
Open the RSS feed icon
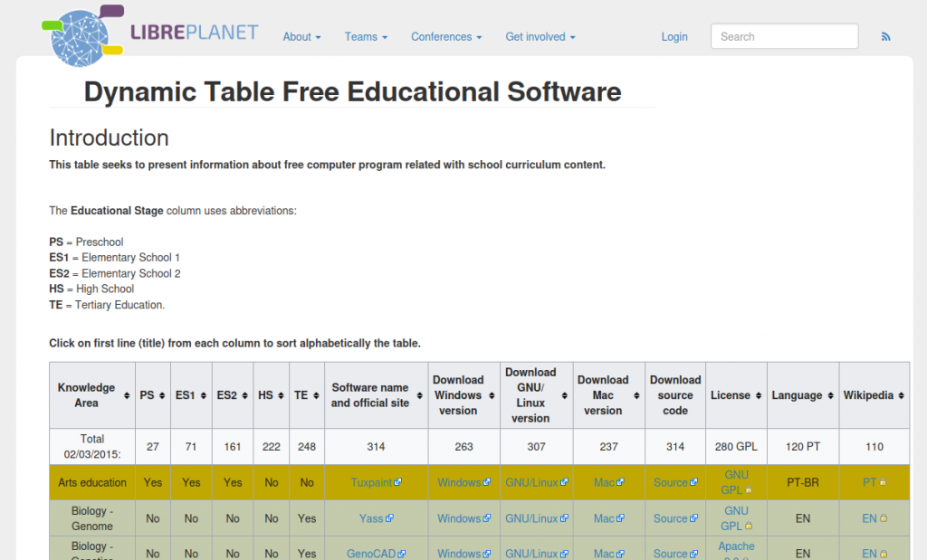(x=885, y=36)
